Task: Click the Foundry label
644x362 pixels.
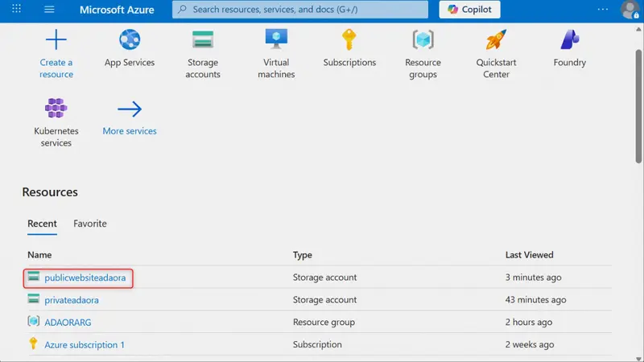Action: coord(570,63)
